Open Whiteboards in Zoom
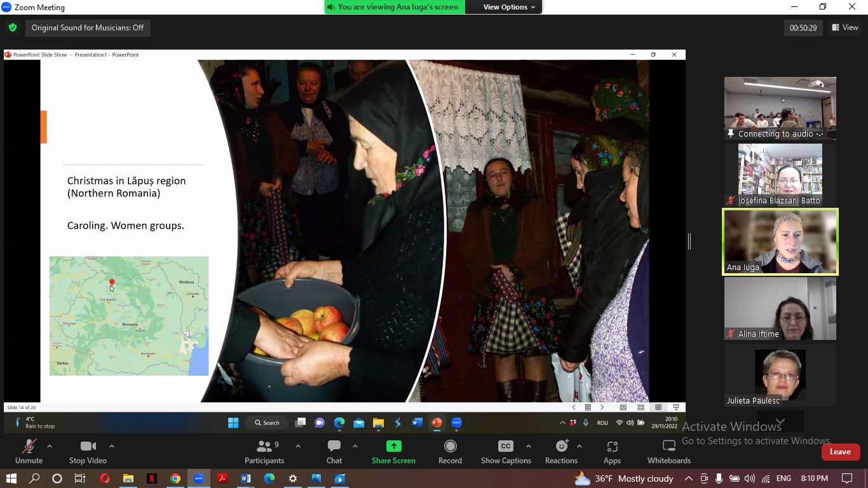868x488 pixels. coord(668,452)
